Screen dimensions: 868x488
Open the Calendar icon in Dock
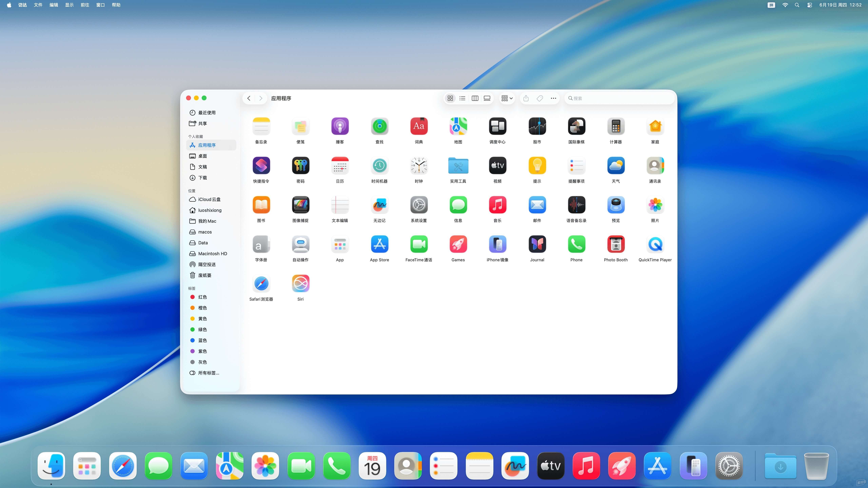[x=372, y=466]
